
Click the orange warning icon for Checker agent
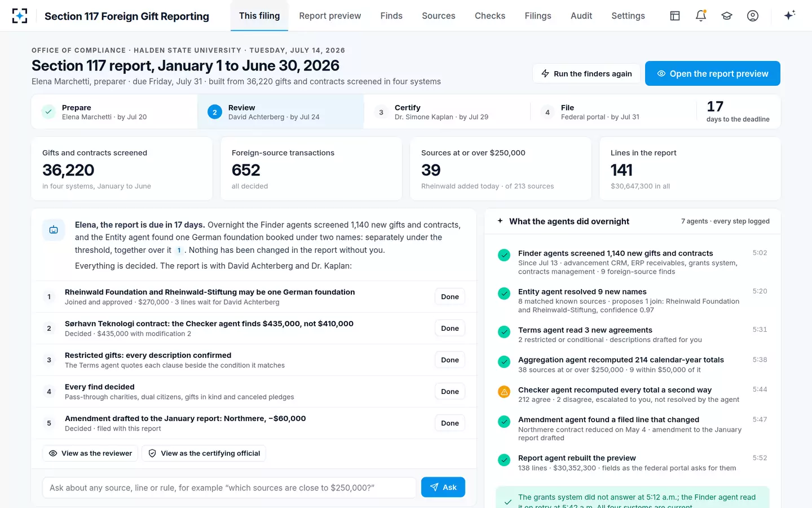pos(504,392)
